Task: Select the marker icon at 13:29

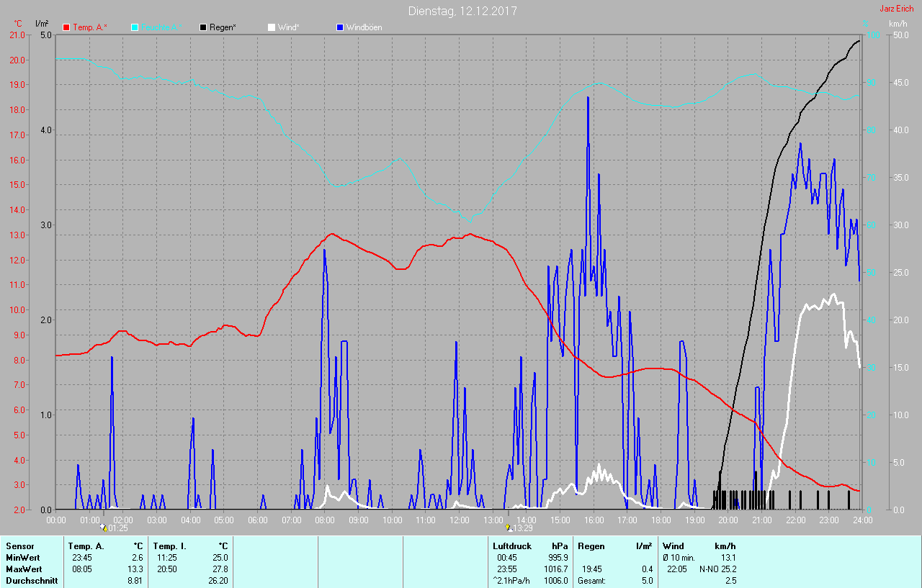Action: point(508,528)
